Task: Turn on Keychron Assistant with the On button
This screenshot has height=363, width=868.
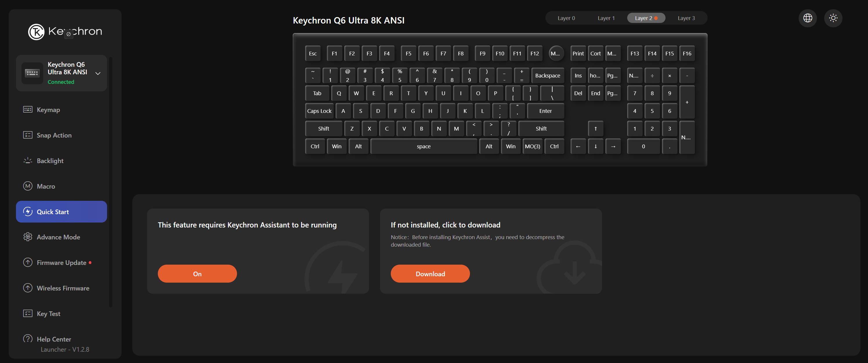Action: 197,274
